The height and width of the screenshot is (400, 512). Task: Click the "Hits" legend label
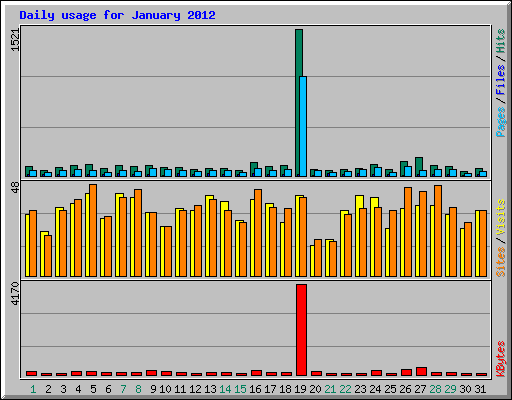pyautogui.click(x=500, y=41)
